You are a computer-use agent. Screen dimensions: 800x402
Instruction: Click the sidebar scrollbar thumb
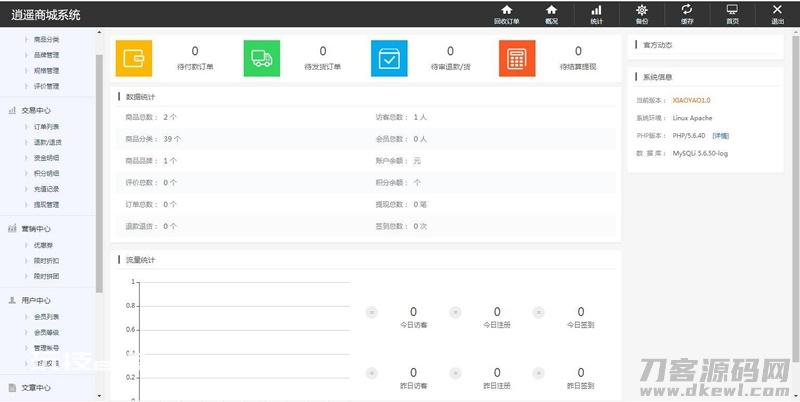[99, 173]
